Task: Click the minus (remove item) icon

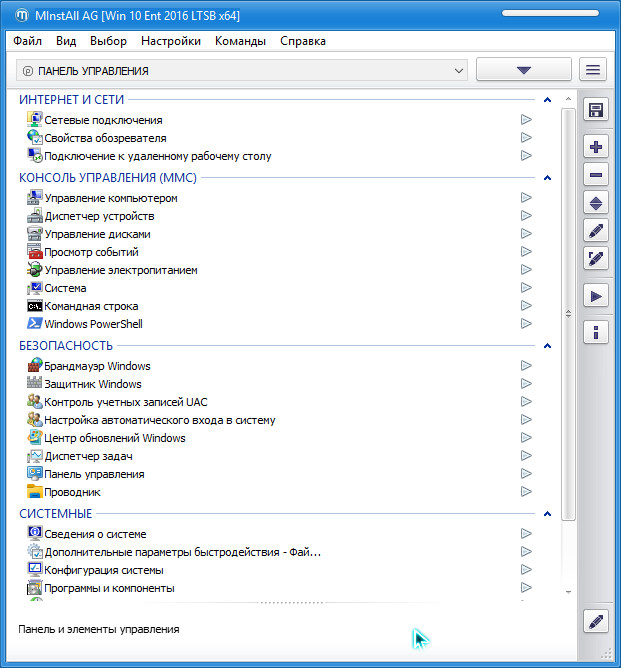Action: (x=596, y=175)
